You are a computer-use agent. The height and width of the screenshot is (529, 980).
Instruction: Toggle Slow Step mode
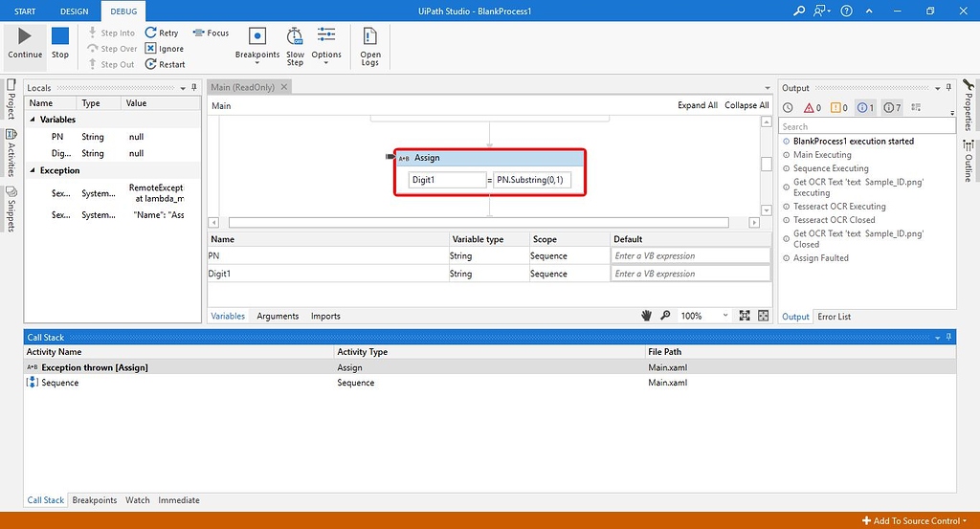[295, 47]
